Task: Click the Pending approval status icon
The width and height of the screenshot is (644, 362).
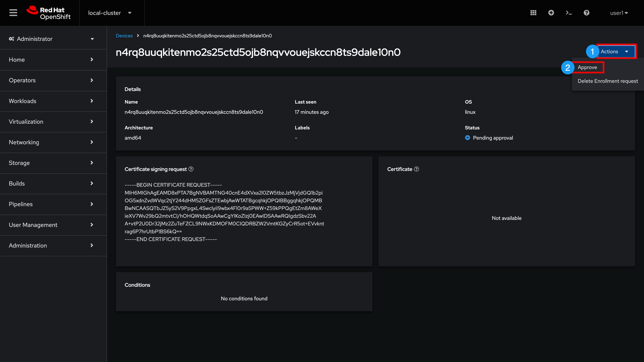Action: point(468,138)
